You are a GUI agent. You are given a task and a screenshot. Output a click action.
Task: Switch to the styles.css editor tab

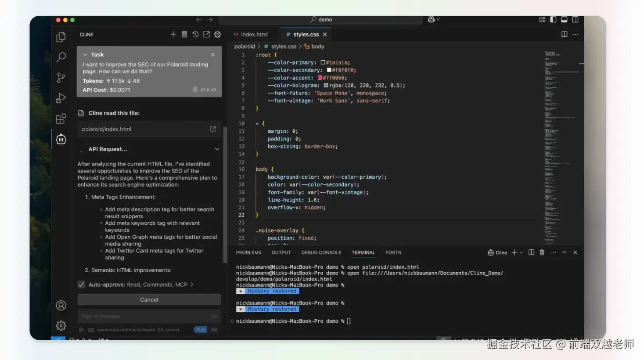(x=306, y=34)
